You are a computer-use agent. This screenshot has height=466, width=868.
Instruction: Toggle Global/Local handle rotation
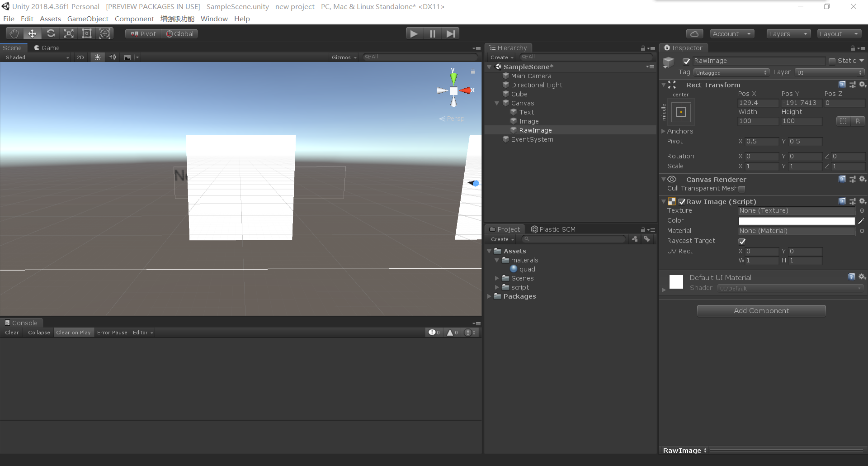point(179,34)
